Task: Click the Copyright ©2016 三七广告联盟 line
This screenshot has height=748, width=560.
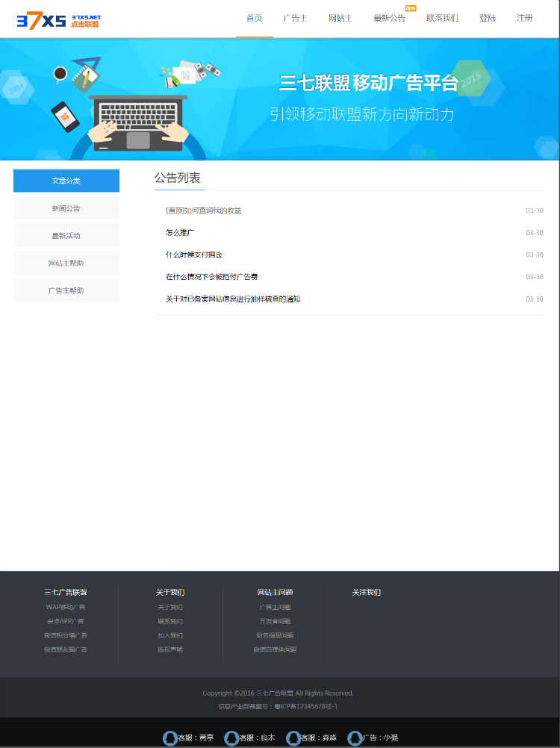Action: 278,694
